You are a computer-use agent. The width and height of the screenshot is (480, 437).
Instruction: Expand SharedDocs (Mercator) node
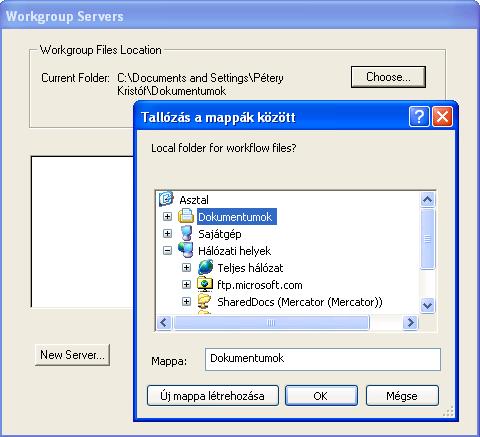[x=187, y=302]
